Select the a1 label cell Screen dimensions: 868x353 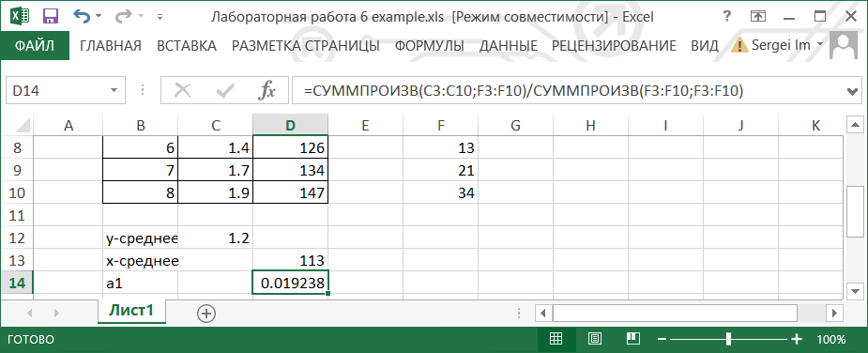point(141,283)
